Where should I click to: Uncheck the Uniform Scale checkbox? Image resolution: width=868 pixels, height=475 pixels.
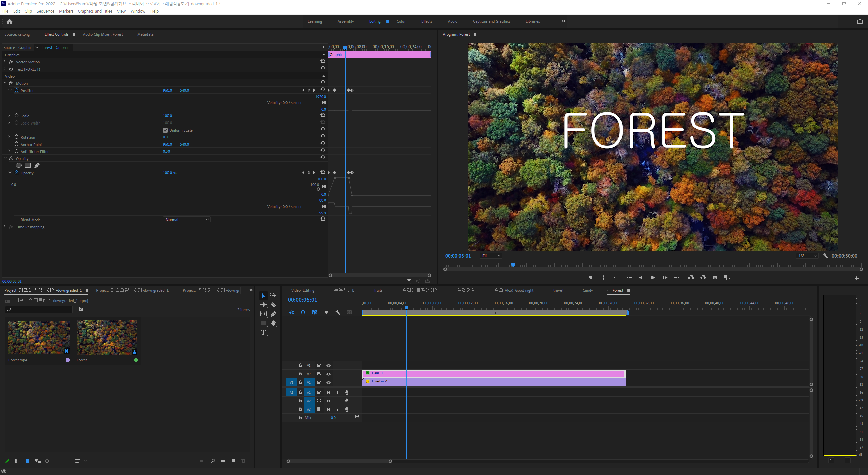tap(165, 130)
